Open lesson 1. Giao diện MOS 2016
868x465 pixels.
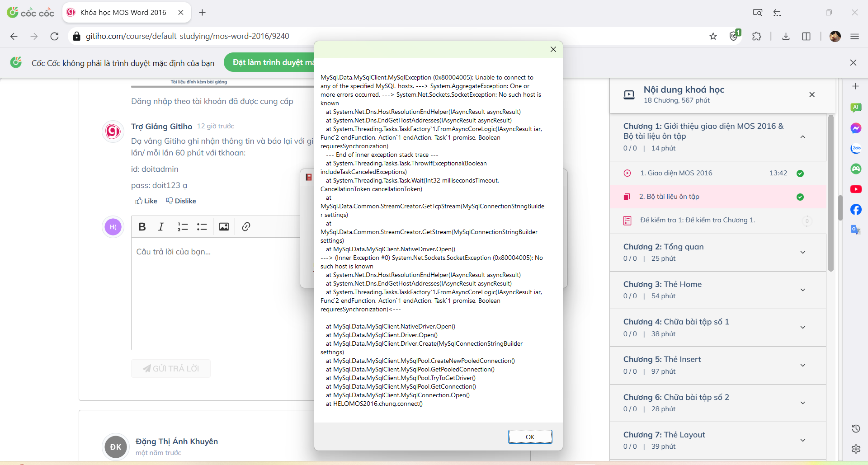tap(718, 173)
